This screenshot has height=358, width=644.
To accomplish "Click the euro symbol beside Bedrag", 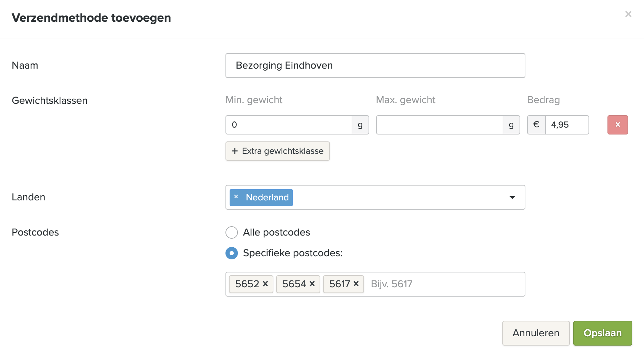I will click(x=536, y=125).
